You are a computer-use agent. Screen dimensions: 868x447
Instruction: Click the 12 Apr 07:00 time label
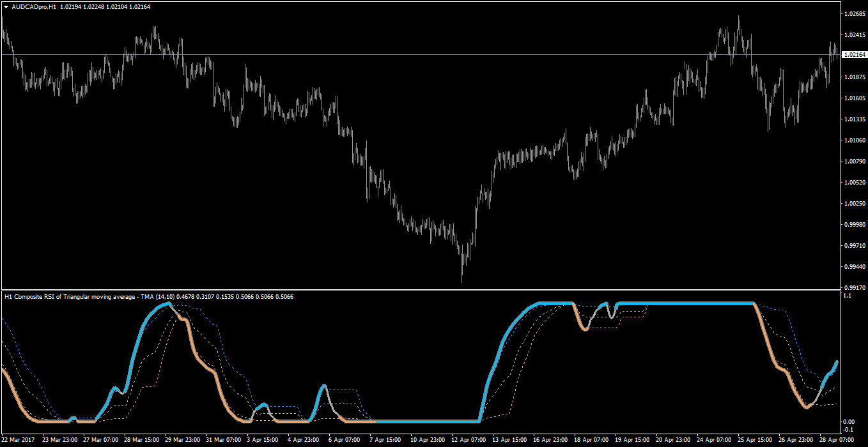[x=468, y=440]
